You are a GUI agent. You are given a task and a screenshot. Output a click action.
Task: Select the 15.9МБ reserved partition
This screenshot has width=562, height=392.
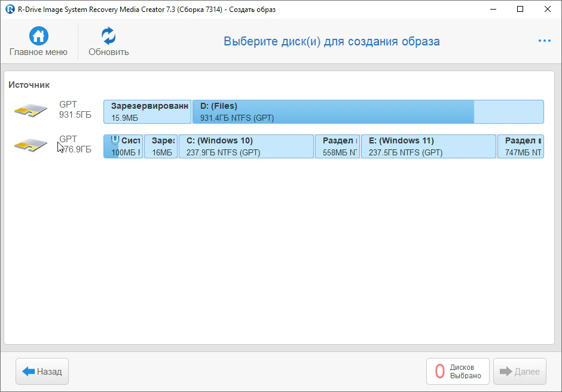pos(147,112)
